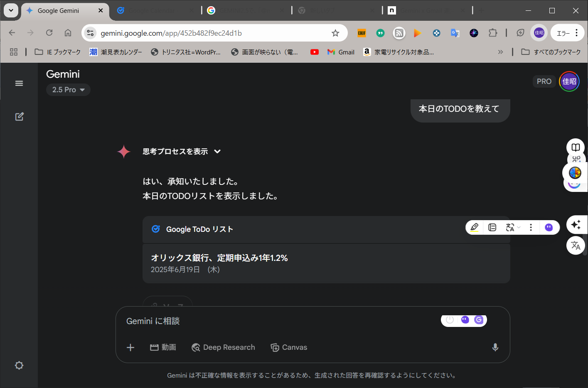Open the オリックス銀行、定期申込み1年1.2% task
Image resolution: width=588 pixels, height=388 pixels.
point(326,263)
